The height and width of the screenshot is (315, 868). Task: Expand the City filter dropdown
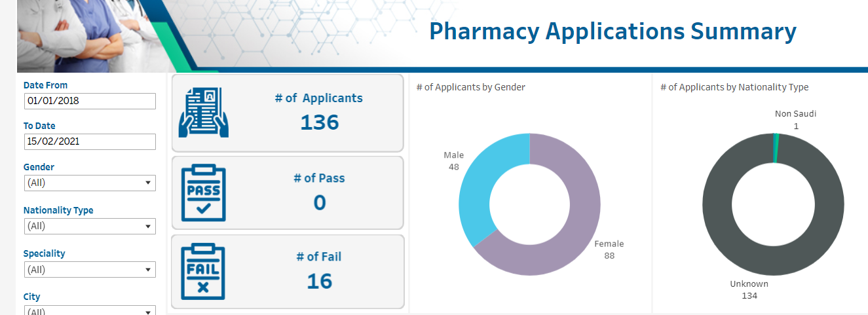click(x=90, y=310)
